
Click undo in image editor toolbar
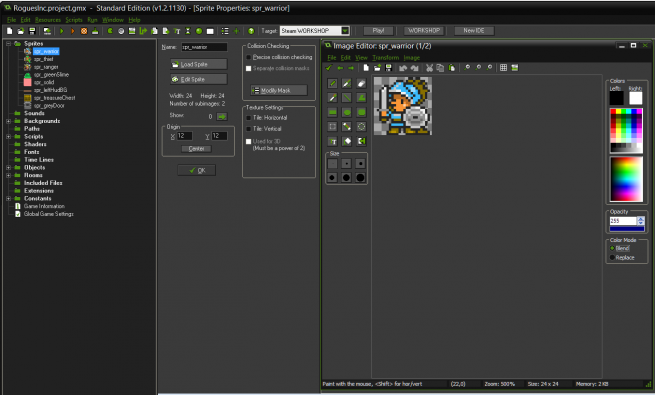tap(403, 68)
